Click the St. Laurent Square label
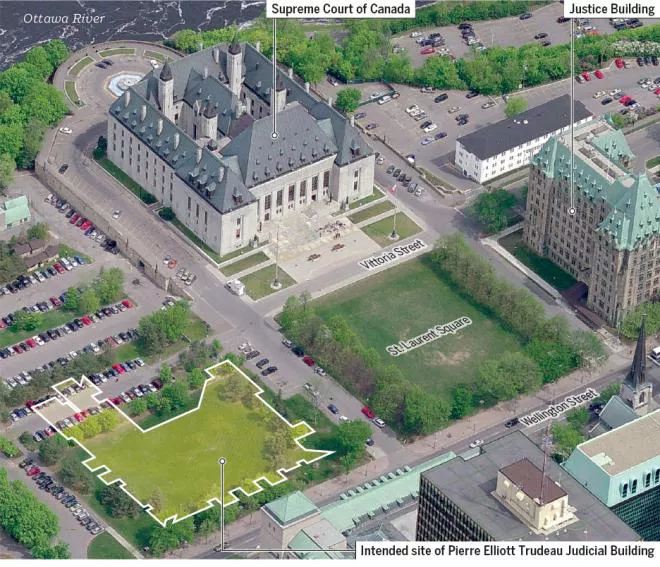660x567 pixels. [x=428, y=336]
